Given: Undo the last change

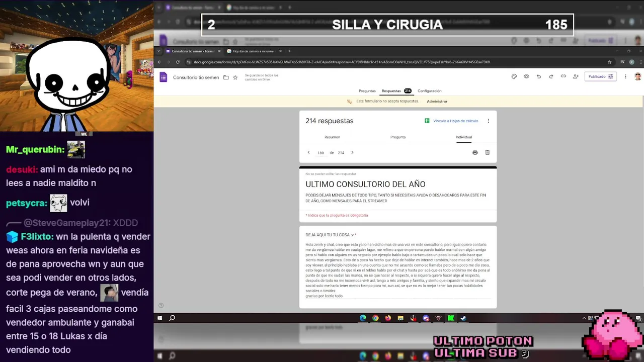Looking at the screenshot, I should pyautogui.click(x=539, y=76).
